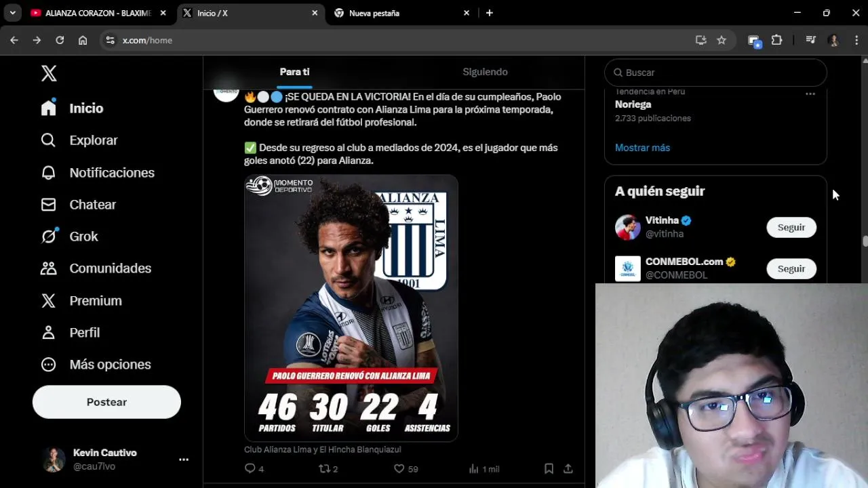Reload the page
Image resolution: width=868 pixels, height=488 pixels.
click(60, 41)
